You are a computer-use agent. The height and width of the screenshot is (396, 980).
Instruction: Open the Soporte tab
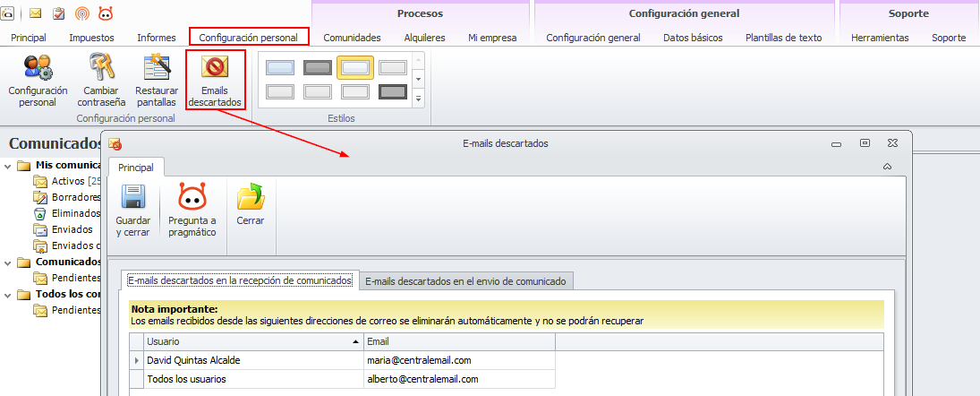949,38
